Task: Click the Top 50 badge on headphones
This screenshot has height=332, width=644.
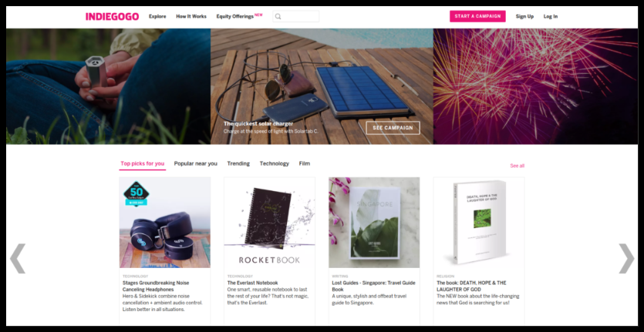Action: point(136,194)
